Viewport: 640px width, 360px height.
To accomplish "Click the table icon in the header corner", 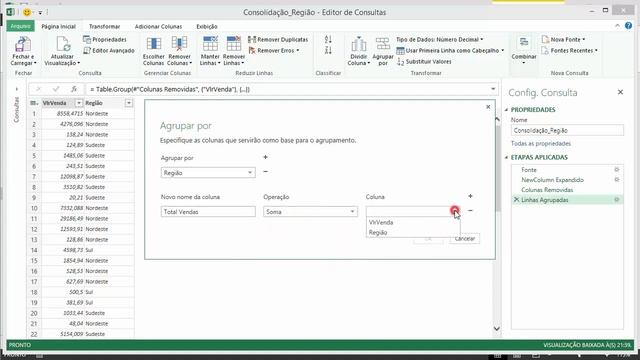I will pyautogui.click(x=34, y=103).
